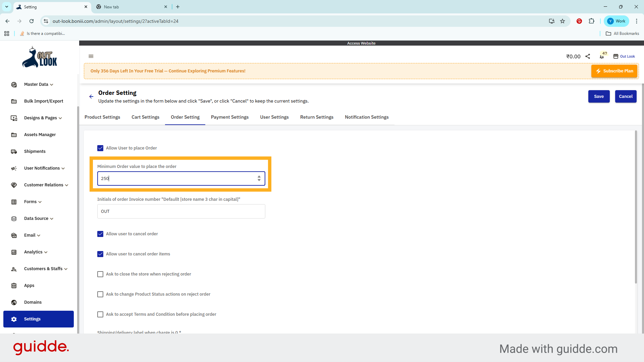
Task: Switch to the New tab browser tab
Action: (131, 7)
